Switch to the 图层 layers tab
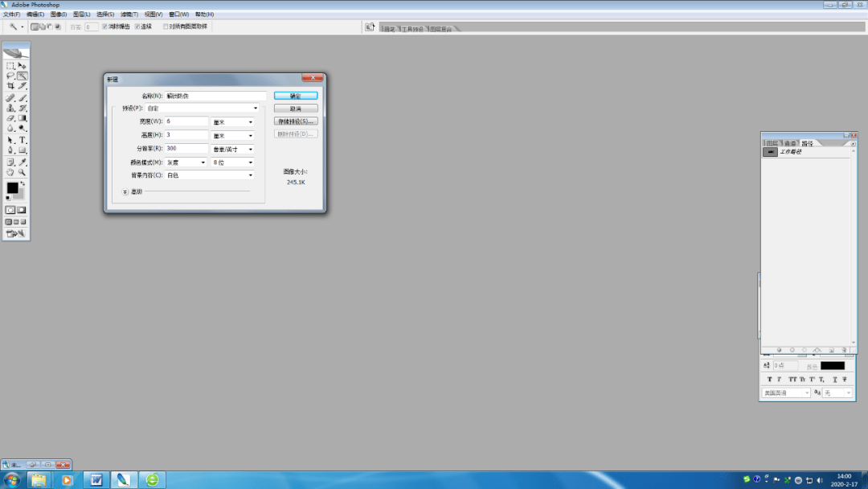 [772, 143]
